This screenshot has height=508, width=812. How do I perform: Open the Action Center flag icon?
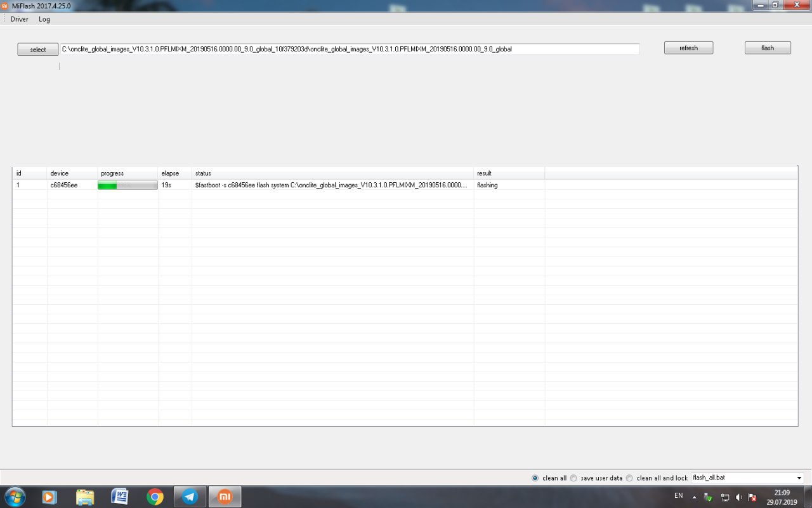[752, 497]
